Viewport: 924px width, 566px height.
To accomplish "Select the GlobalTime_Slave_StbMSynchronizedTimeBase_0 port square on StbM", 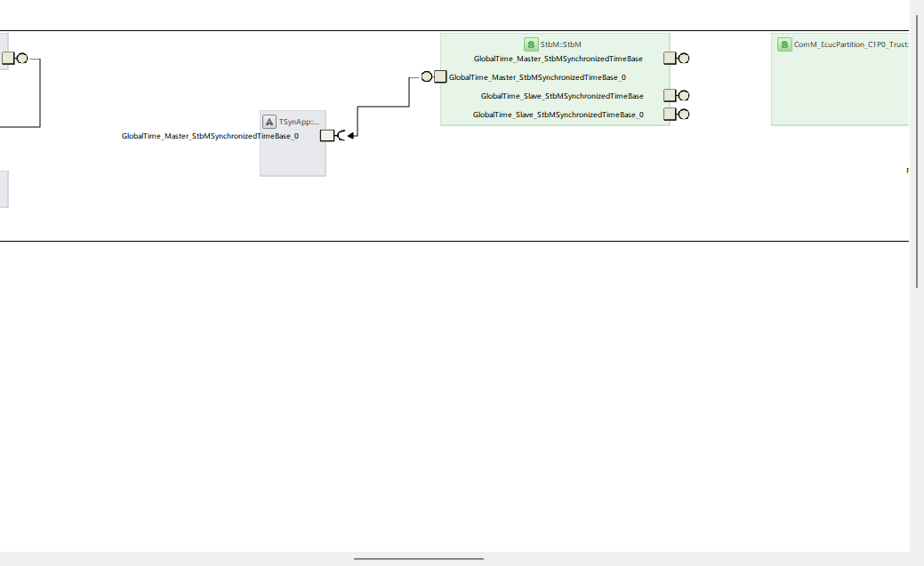I will coord(671,114).
